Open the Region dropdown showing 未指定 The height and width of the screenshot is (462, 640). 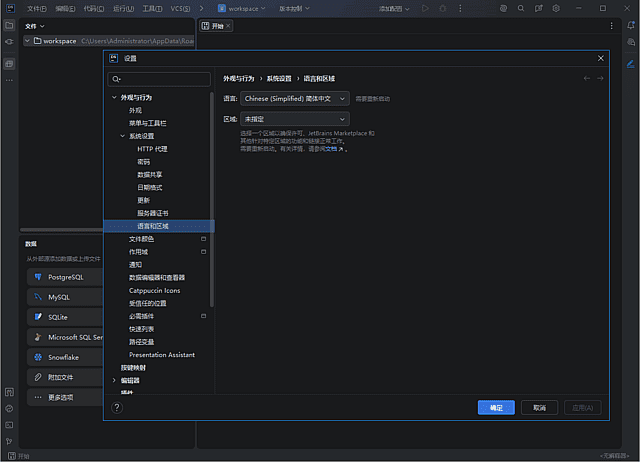(x=295, y=118)
